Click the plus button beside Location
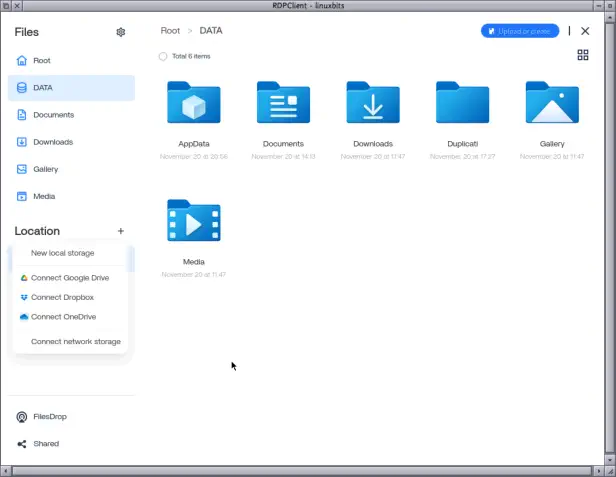This screenshot has width=616, height=477. (x=121, y=231)
